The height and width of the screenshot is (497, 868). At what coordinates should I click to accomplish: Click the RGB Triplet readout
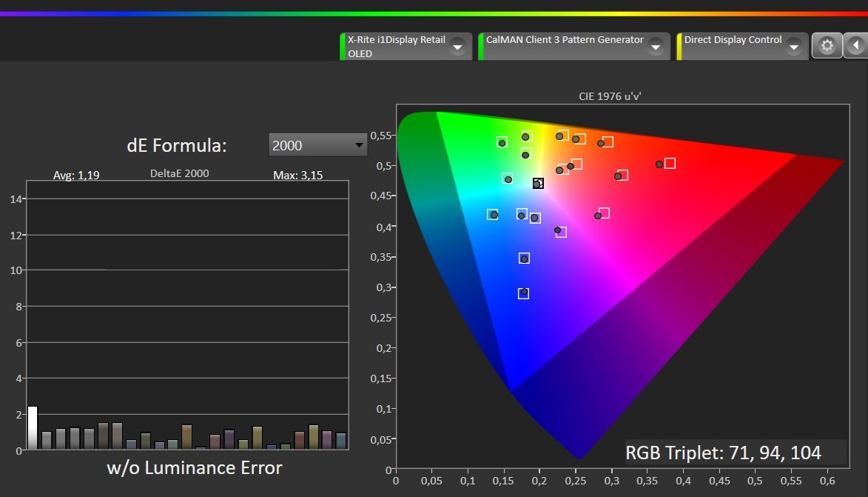[x=723, y=453]
